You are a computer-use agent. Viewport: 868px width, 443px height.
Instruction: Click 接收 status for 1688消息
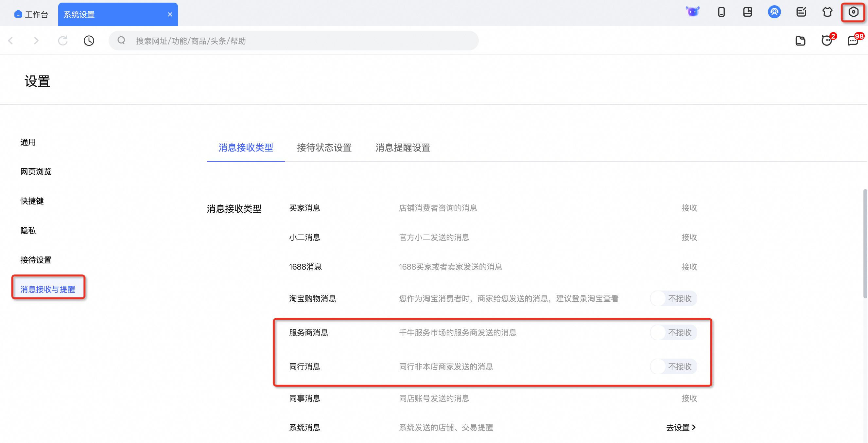click(689, 267)
